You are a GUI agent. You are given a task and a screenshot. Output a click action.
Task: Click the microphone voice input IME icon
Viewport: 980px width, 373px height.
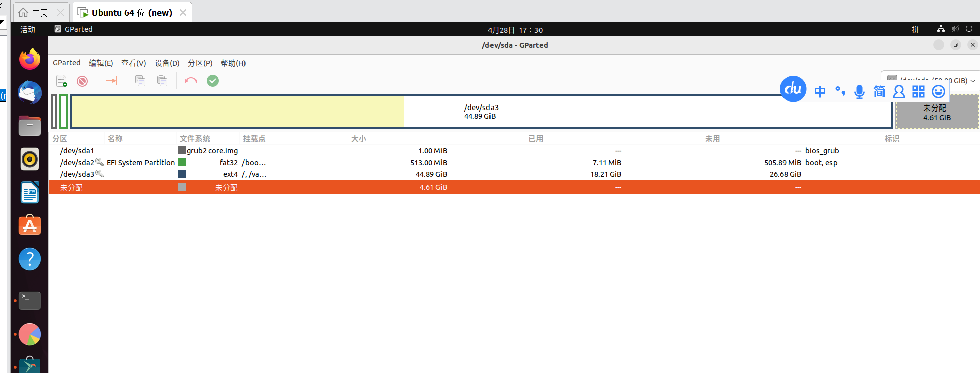pyautogui.click(x=859, y=91)
